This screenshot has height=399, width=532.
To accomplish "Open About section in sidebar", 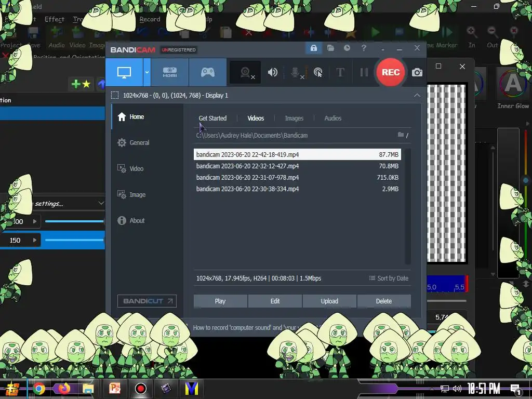I will point(131,220).
